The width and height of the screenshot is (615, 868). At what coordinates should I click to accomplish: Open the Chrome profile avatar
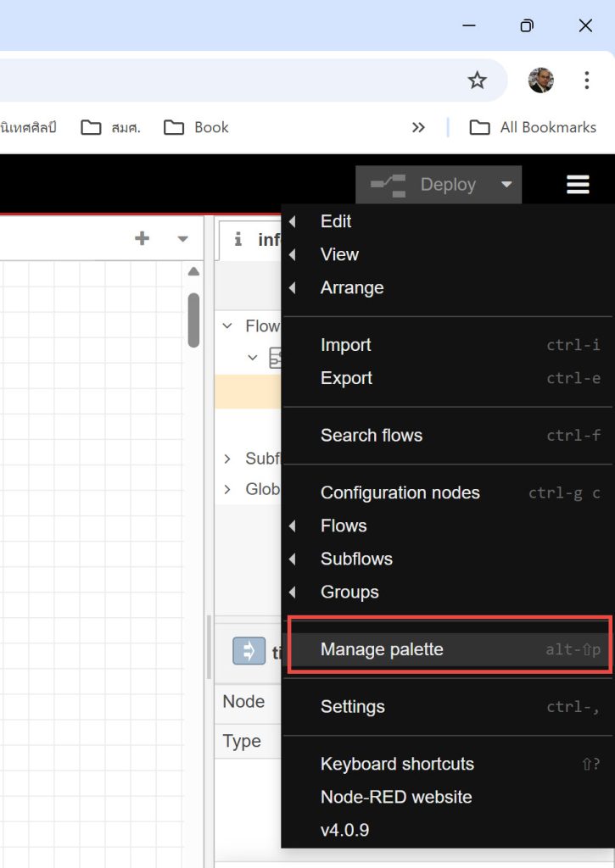tap(540, 81)
